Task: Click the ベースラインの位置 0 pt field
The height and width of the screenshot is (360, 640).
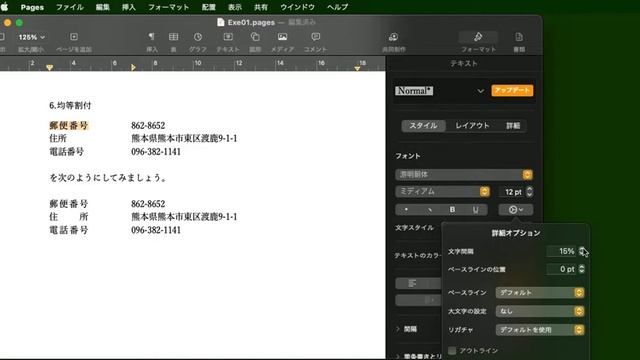Action: (562, 269)
